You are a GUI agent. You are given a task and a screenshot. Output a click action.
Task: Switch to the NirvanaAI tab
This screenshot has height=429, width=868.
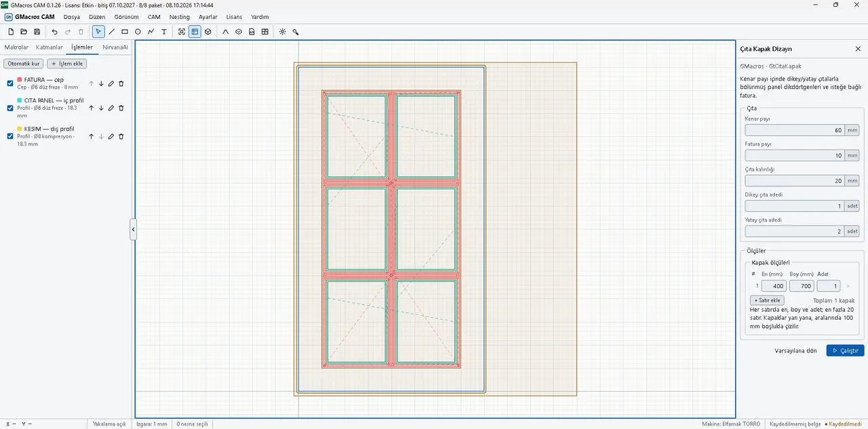tap(115, 47)
